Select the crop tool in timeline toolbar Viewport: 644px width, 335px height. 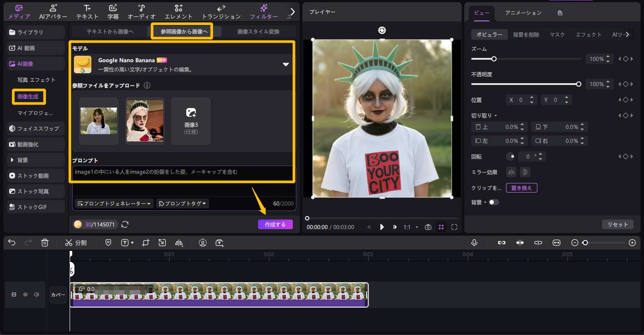(x=146, y=243)
